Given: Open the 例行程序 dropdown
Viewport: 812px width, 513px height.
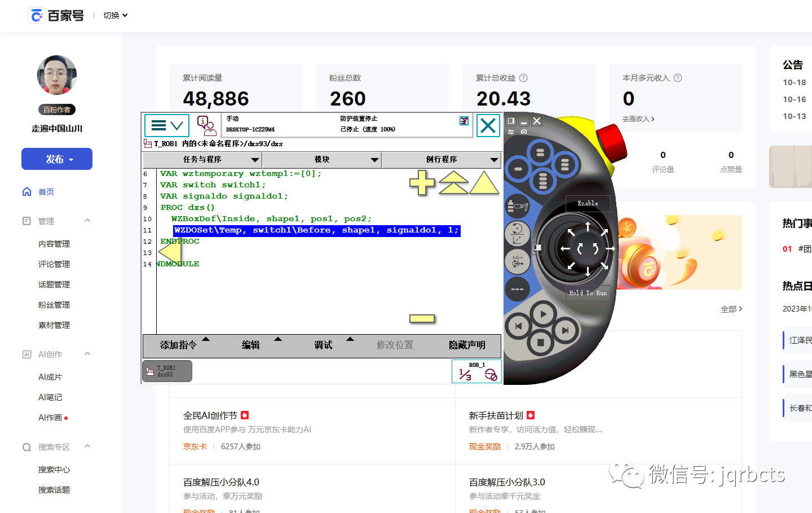Looking at the screenshot, I should click(442, 160).
